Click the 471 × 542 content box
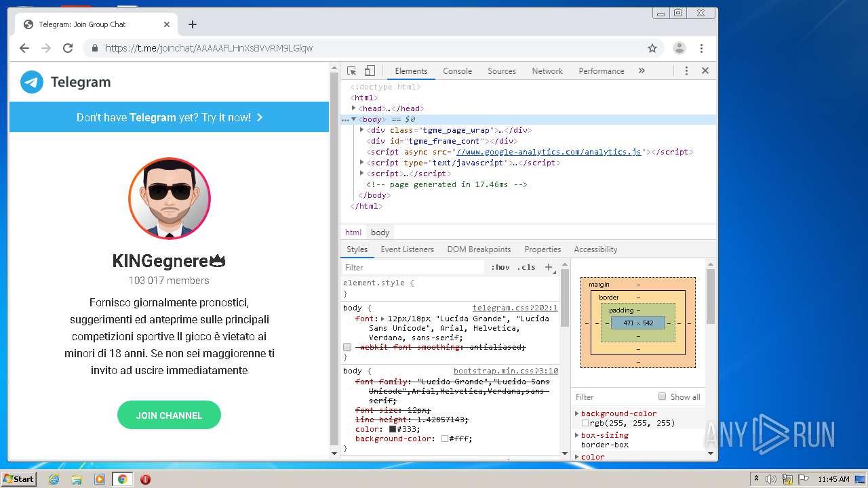This screenshot has width=868, height=488. 638,323
